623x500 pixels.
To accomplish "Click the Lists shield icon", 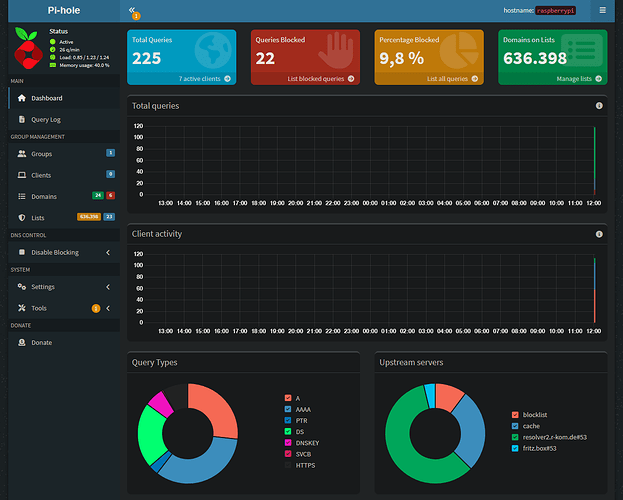I will tap(22, 218).
